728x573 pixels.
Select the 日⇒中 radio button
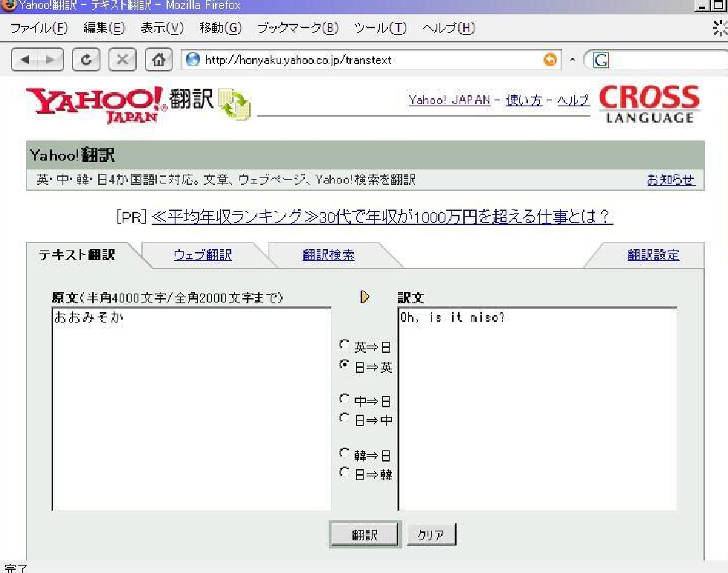click(344, 418)
